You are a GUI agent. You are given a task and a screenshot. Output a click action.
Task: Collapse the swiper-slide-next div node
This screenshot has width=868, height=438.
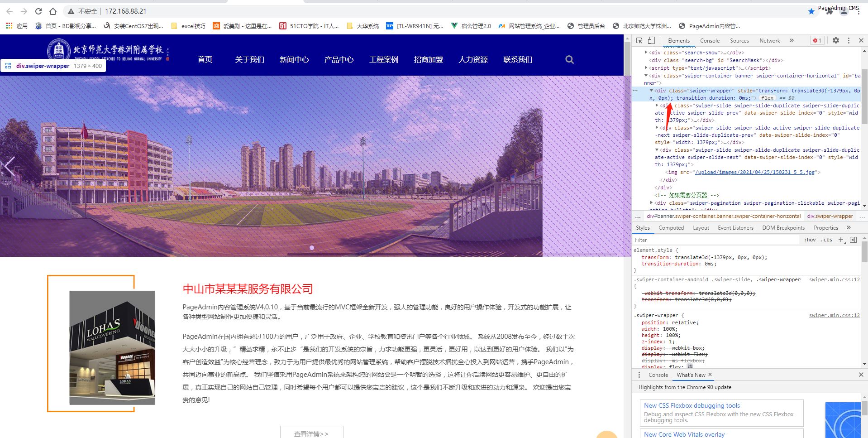(657, 150)
